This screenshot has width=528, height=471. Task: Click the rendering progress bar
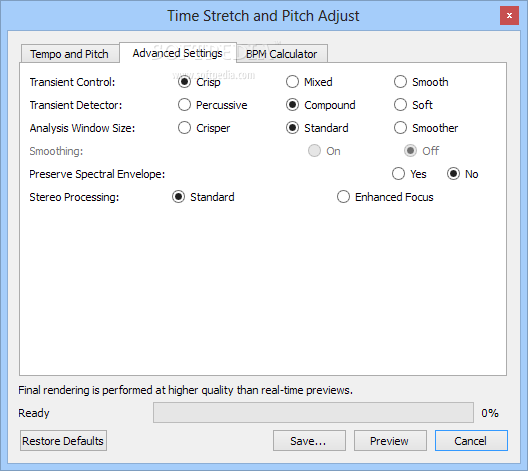tap(313, 412)
